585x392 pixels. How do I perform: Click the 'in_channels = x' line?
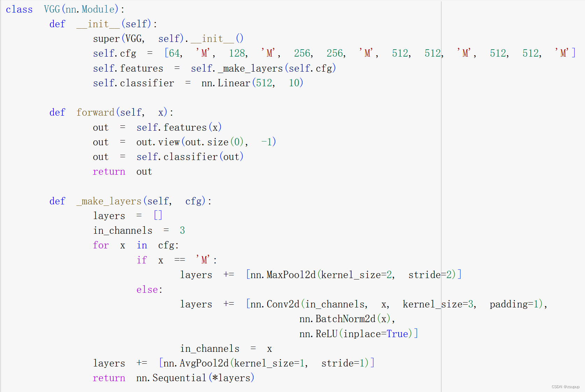point(226,349)
